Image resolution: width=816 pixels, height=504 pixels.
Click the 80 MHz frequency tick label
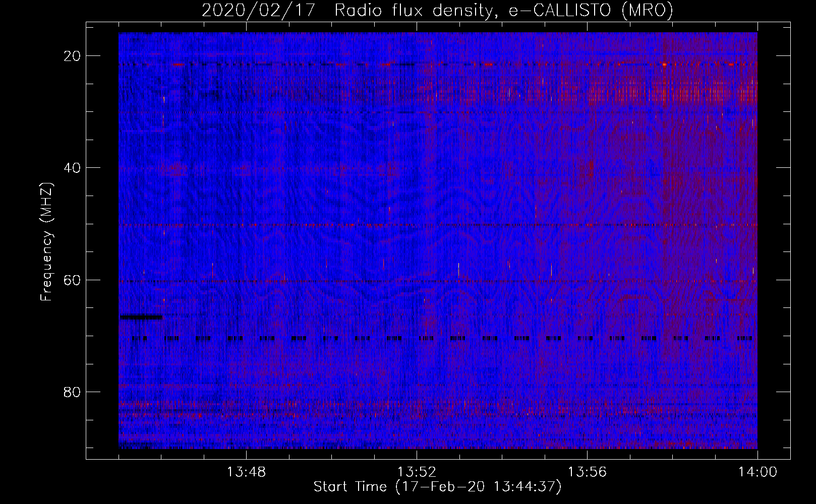(73, 392)
